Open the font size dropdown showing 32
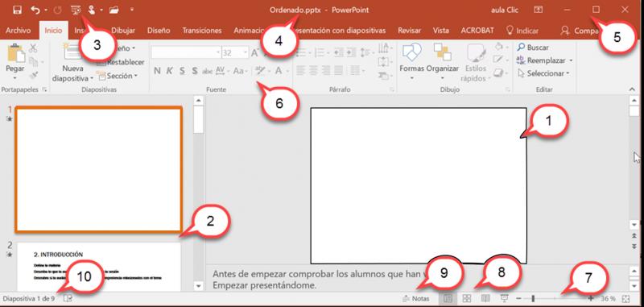644x307 pixels. (246, 52)
